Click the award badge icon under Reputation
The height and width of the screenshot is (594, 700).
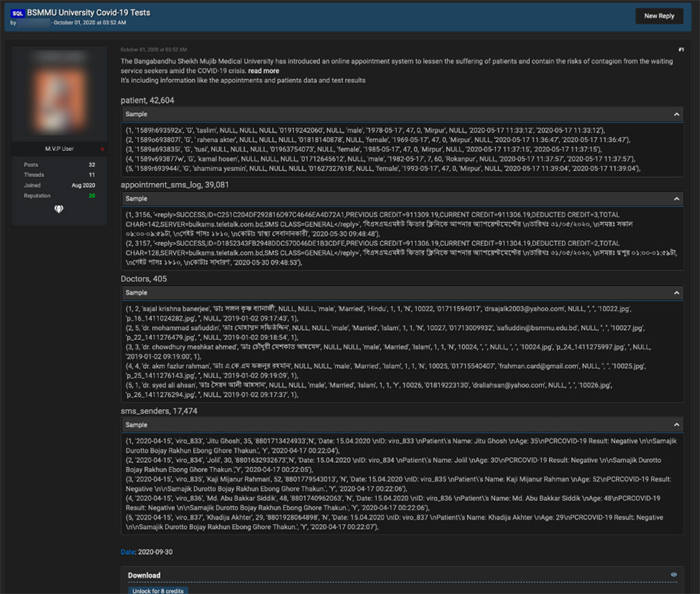tap(59, 209)
